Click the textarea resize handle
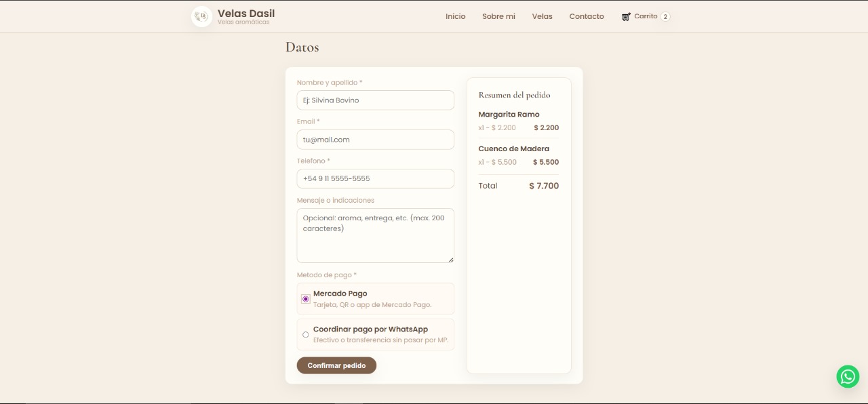This screenshot has height=404, width=868. [451, 260]
